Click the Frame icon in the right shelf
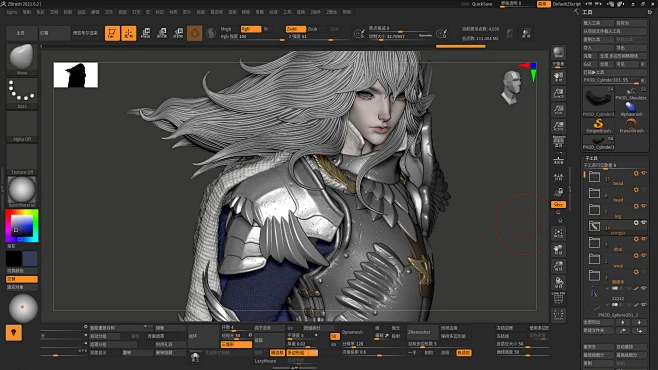The width and height of the screenshot is (658, 370). pyautogui.click(x=559, y=233)
